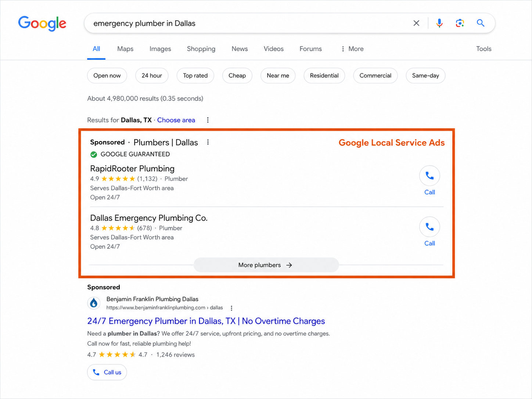Switch to the Maps tab
The width and height of the screenshot is (532, 399).
[125, 49]
